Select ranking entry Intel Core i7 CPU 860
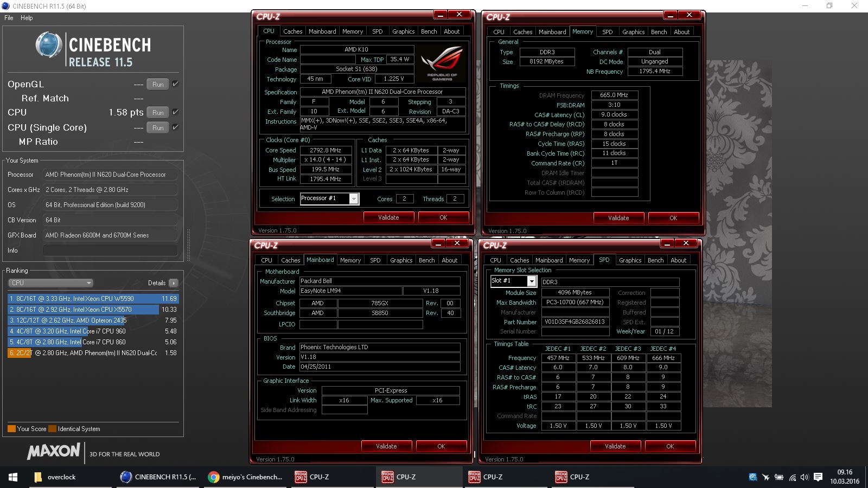The width and height of the screenshot is (868, 488). point(92,342)
